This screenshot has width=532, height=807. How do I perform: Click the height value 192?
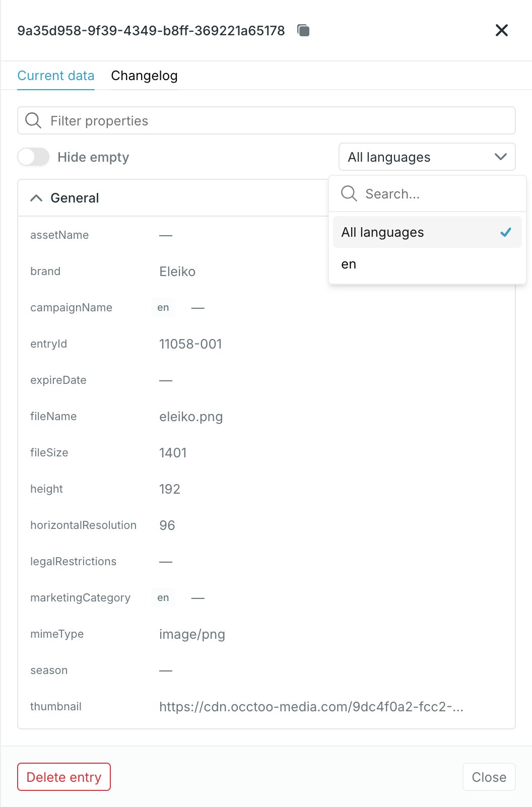(170, 489)
